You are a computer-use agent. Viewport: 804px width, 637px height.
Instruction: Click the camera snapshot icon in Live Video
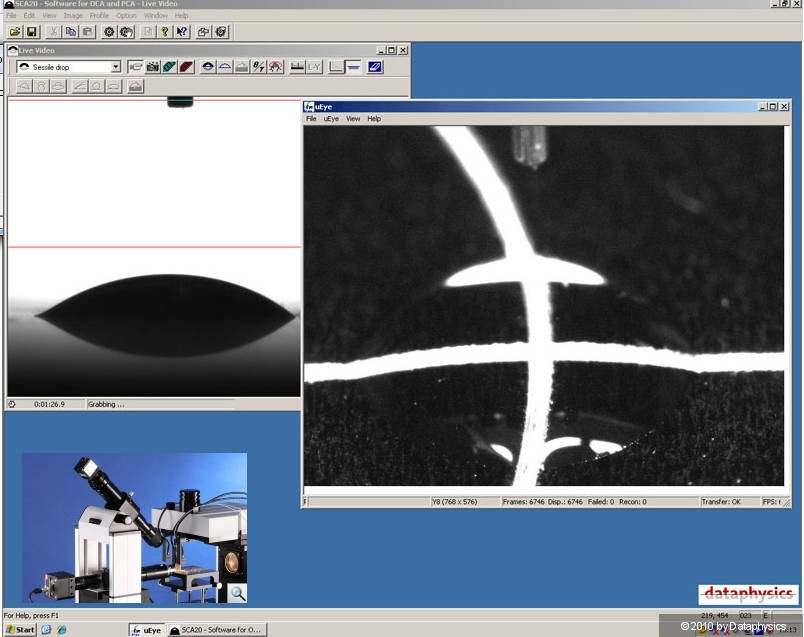153,67
